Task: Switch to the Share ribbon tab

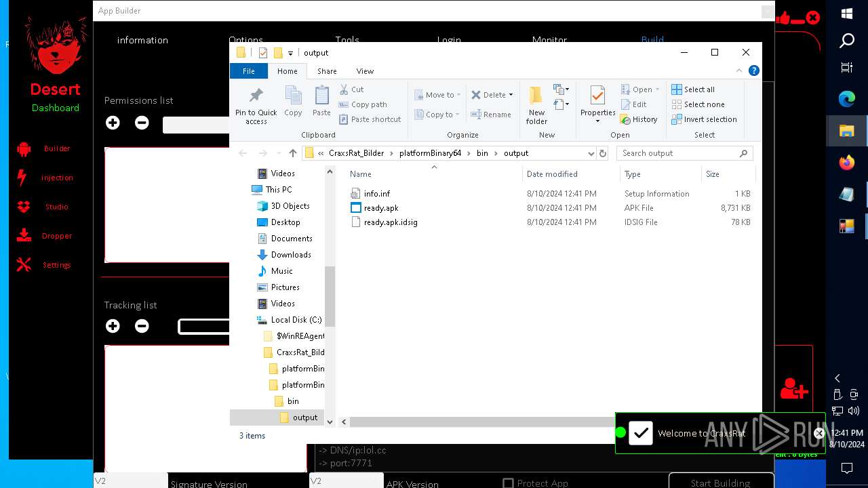Action: click(327, 71)
